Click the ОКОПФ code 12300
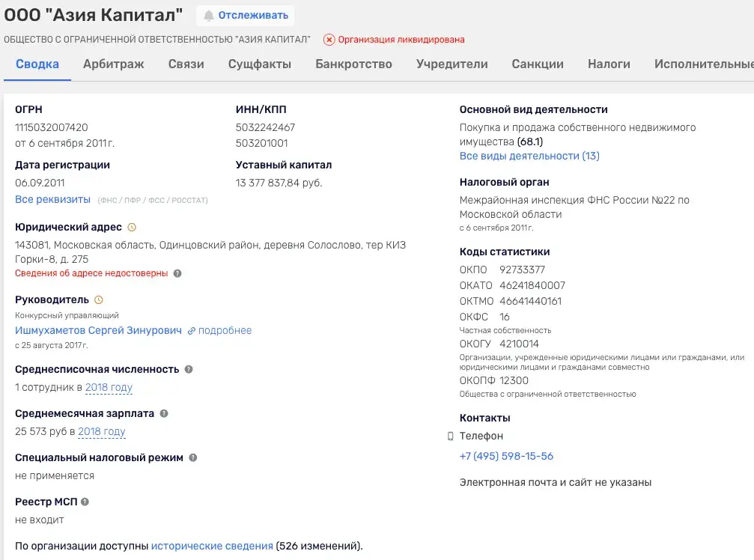The width and height of the screenshot is (754, 560). [x=514, y=380]
